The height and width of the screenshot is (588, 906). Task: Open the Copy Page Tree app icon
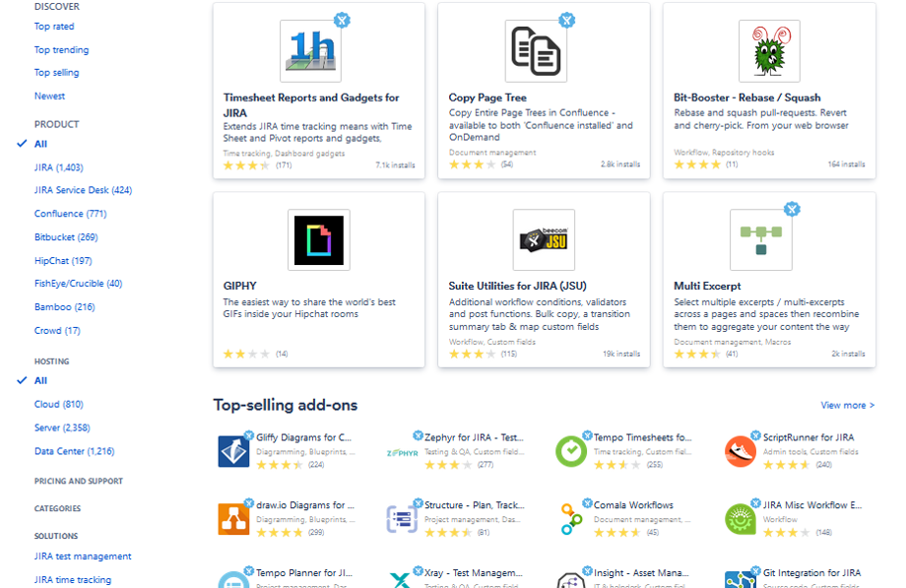pos(536,51)
